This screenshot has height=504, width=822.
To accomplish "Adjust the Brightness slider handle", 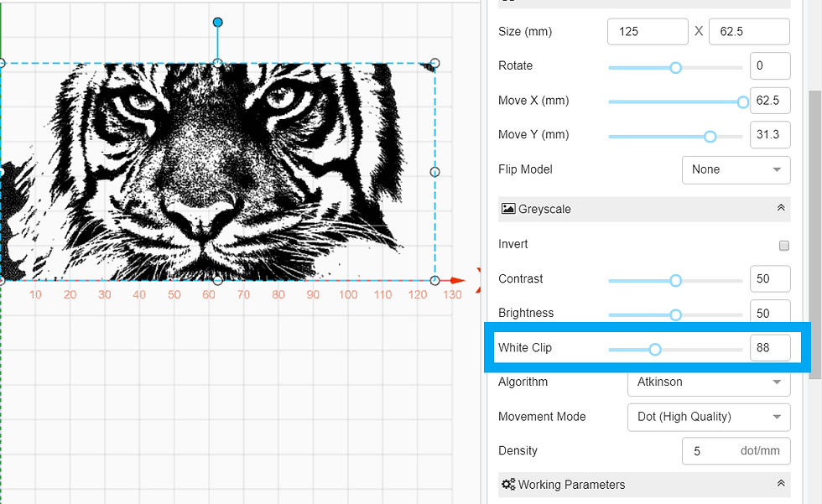I will pos(676,314).
